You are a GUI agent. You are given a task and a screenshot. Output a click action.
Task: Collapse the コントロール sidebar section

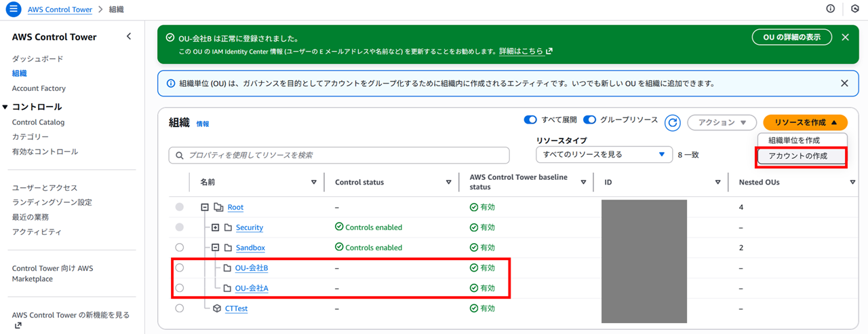(5, 107)
